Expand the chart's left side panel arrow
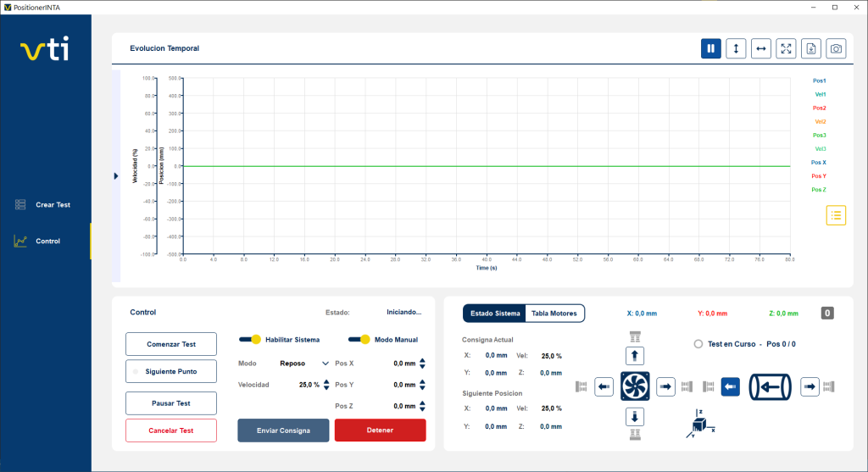 coord(116,176)
